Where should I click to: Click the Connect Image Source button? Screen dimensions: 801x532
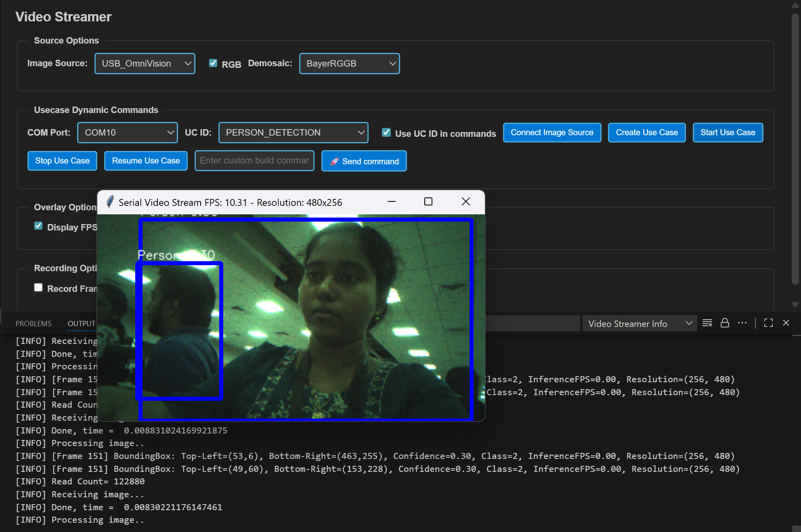click(x=552, y=132)
